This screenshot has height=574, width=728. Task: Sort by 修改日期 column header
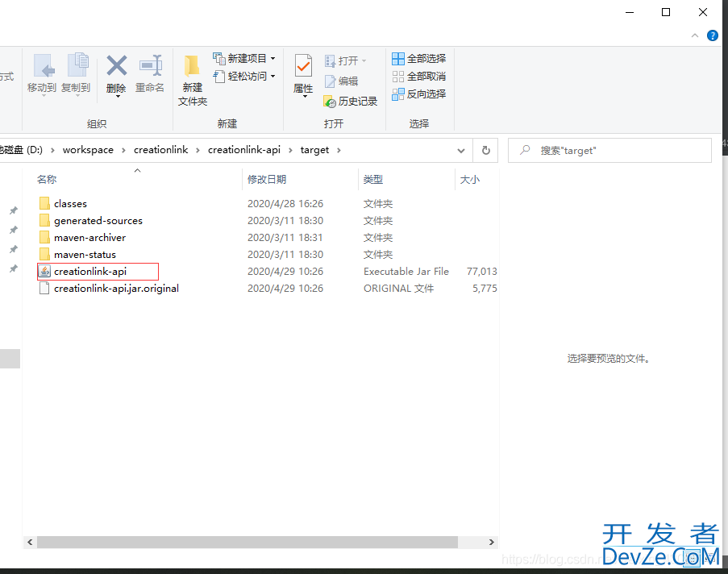tap(267, 179)
